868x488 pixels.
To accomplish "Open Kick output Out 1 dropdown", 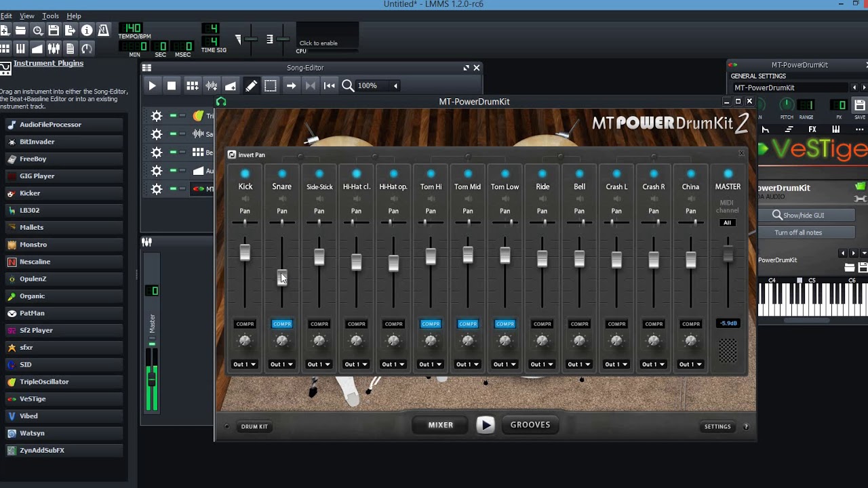I will coord(245,365).
